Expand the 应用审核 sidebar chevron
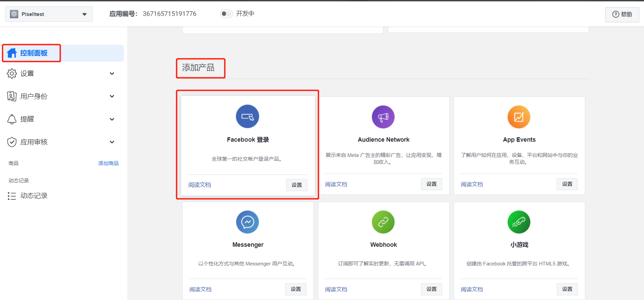The image size is (644, 300). (112, 142)
